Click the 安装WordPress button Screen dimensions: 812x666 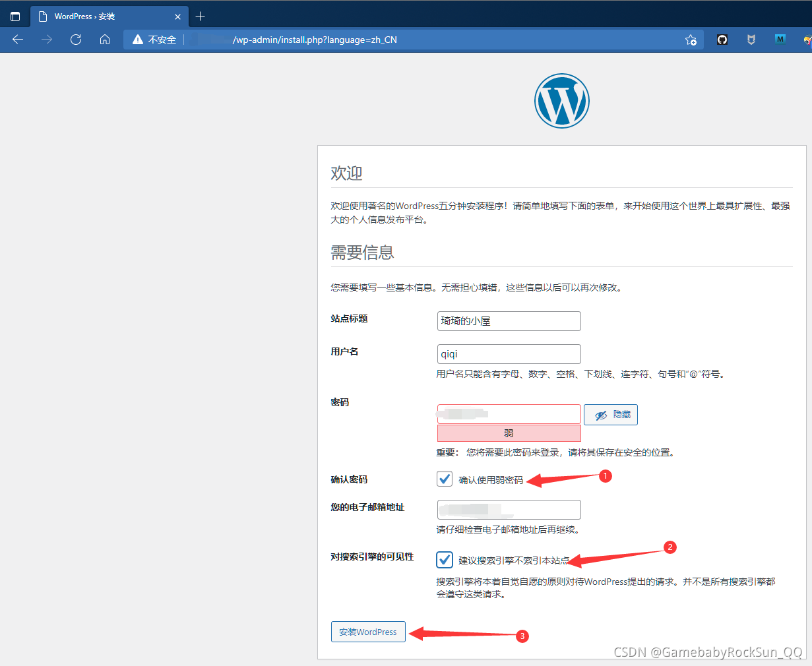coord(368,632)
